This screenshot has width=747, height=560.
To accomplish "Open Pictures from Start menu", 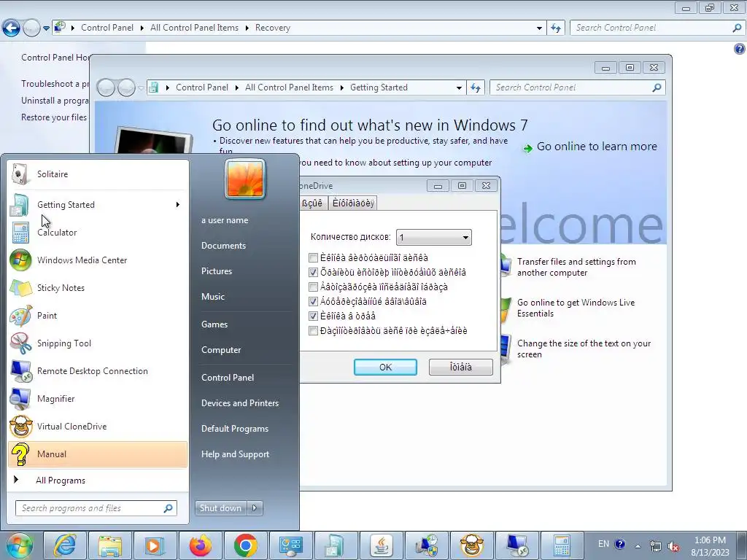I will pos(217,271).
